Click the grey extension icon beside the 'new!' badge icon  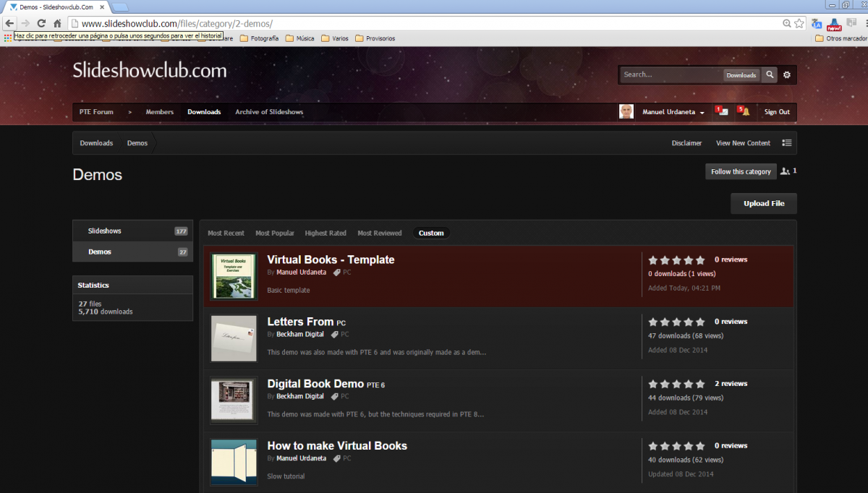tap(851, 23)
